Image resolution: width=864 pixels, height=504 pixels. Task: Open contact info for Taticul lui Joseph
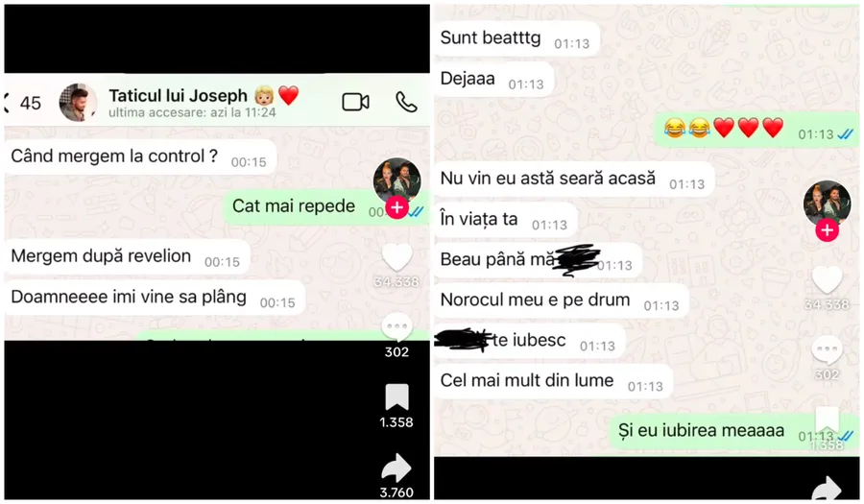192,103
